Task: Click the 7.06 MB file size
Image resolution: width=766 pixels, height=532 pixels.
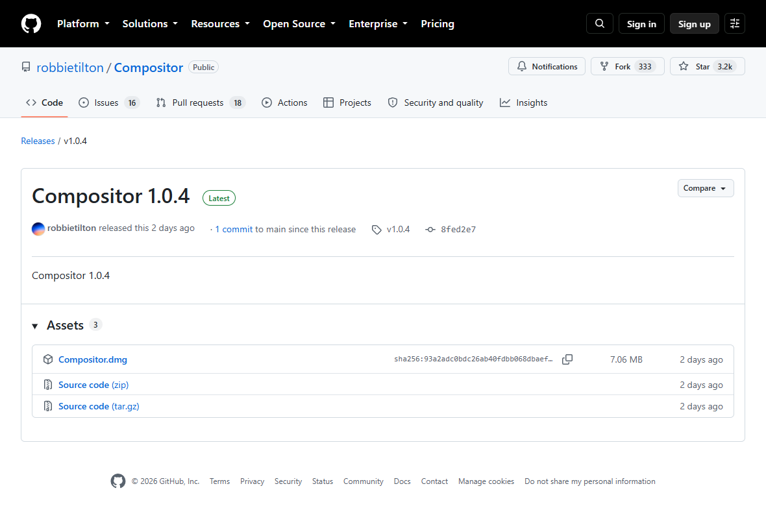Action: click(x=626, y=359)
